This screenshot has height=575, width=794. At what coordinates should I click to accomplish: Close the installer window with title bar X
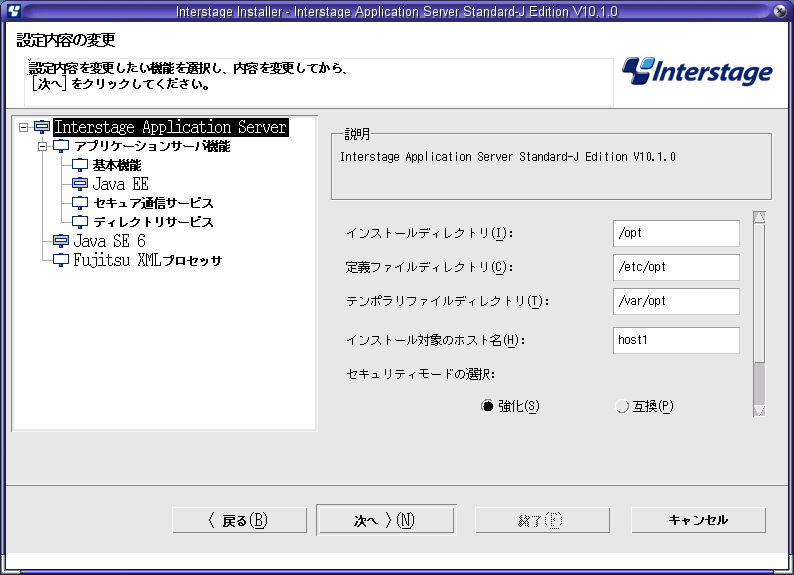[x=780, y=10]
